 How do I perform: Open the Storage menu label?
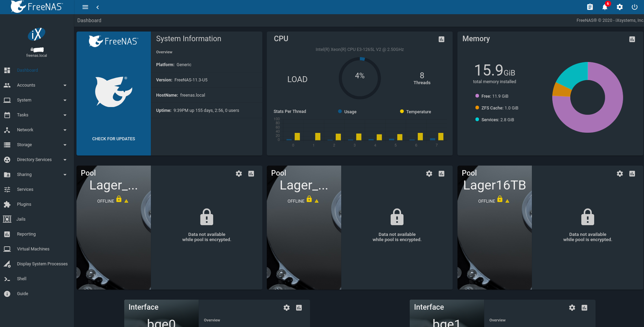pyautogui.click(x=24, y=145)
